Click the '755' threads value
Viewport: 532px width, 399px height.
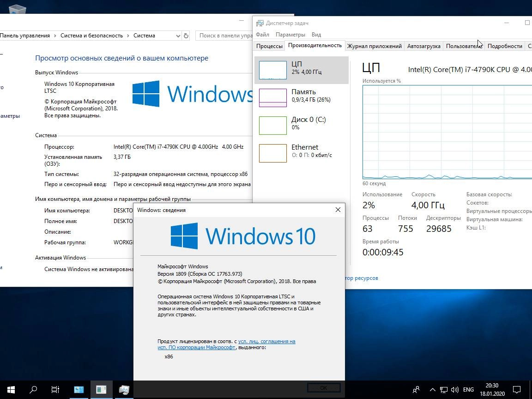406,229
